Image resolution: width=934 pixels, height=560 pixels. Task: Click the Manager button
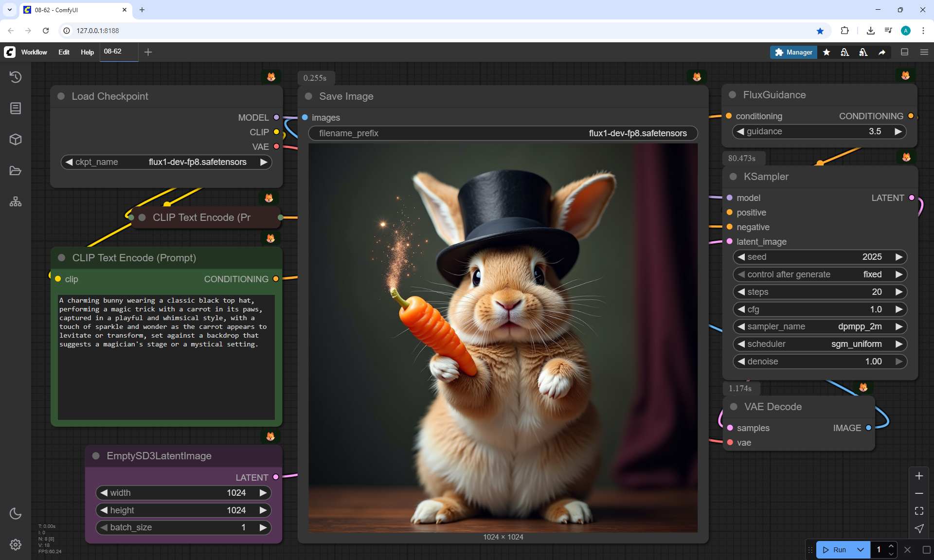[793, 52]
